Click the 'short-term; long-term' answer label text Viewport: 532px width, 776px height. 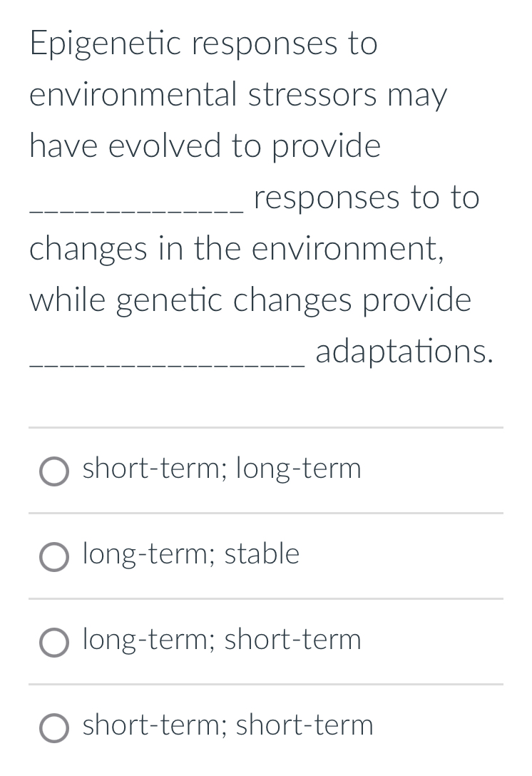(x=222, y=468)
